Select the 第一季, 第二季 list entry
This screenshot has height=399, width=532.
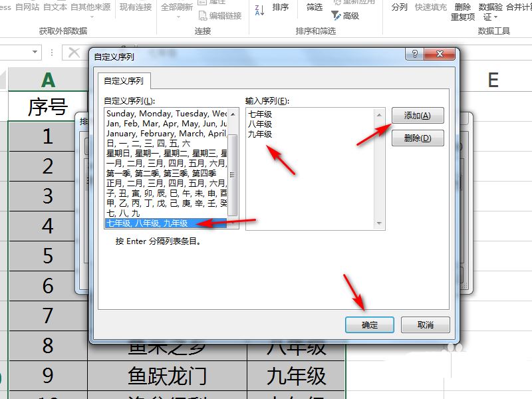coord(166,174)
